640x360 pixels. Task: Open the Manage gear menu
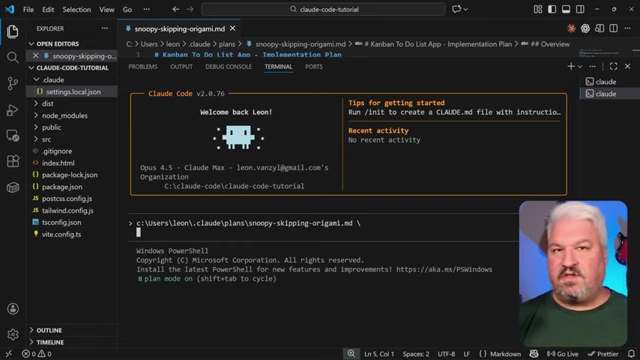pyautogui.click(x=13, y=335)
